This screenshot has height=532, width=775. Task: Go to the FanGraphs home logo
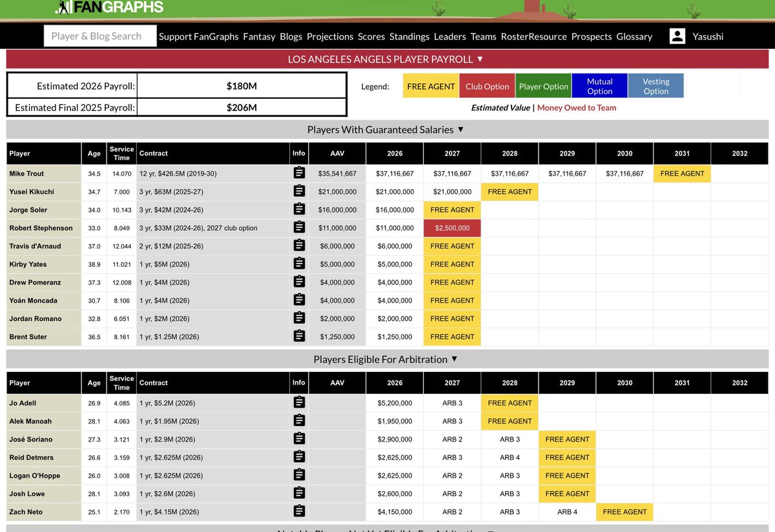point(108,7)
